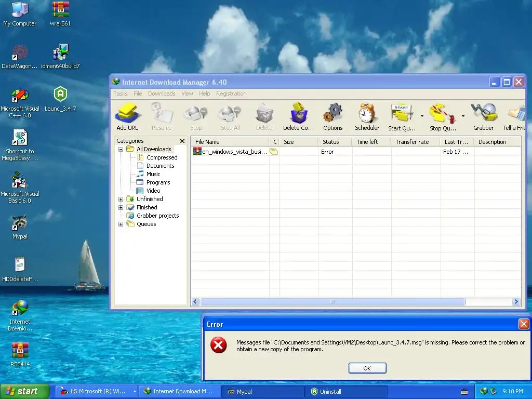Expand the Unfinished category node
This screenshot has height=399, width=532.
[x=121, y=199]
